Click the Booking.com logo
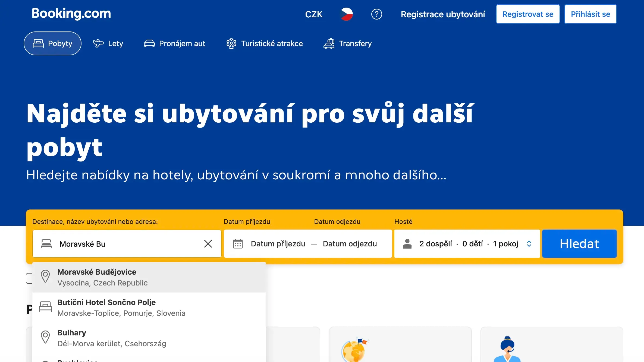The height and width of the screenshot is (362, 644). (x=71, y=13)
